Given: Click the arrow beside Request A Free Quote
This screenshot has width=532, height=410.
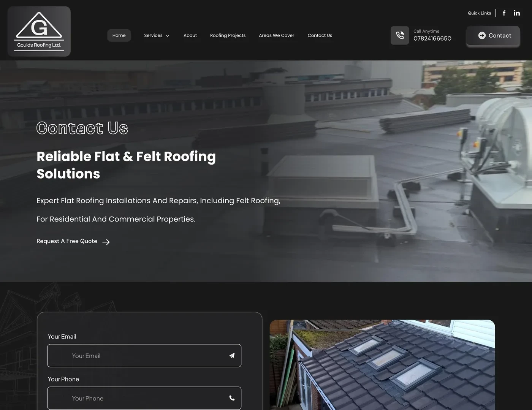Looking at the screenshot, I should point(106,242).
